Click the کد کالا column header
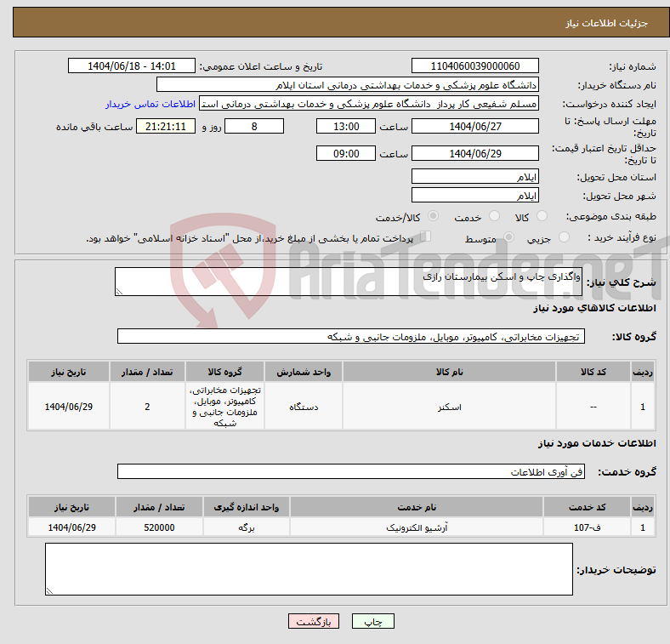670x644 pixels. (x=593, y=372)
